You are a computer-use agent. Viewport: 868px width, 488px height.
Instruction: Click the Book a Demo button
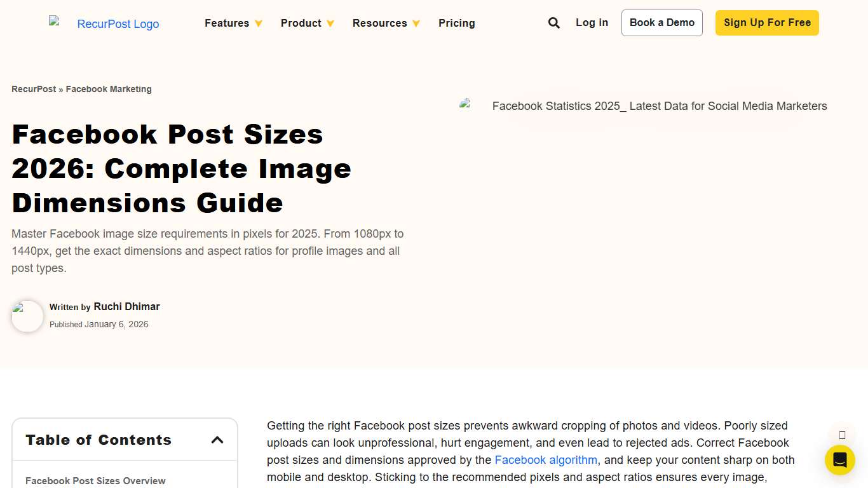point(661,22)
